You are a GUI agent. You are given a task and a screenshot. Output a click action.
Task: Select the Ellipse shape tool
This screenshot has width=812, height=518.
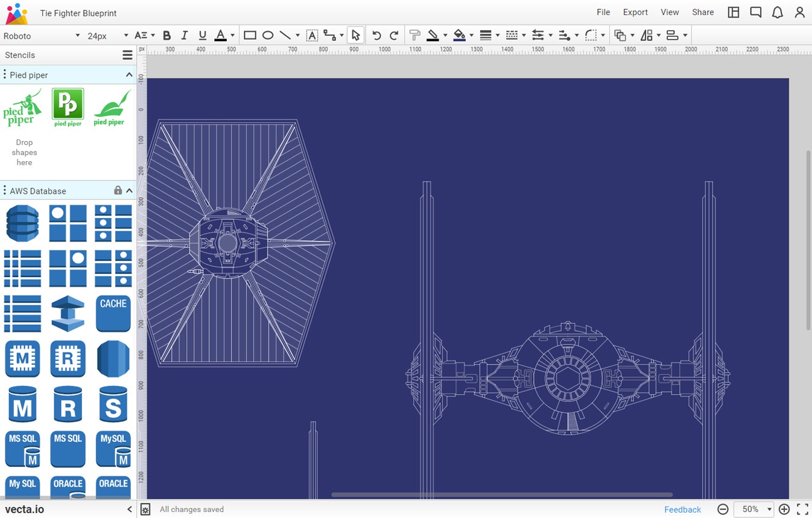268,36
